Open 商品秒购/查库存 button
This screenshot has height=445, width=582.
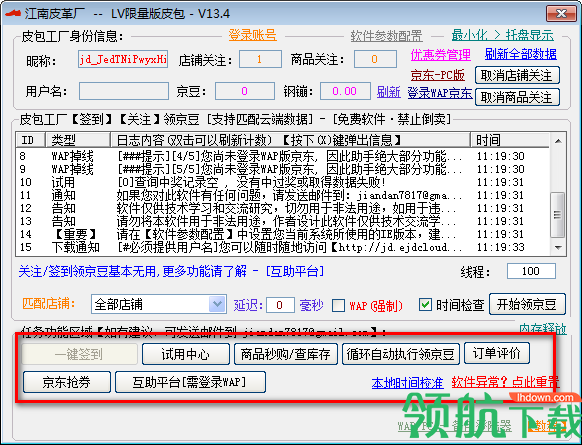point(286,354)
